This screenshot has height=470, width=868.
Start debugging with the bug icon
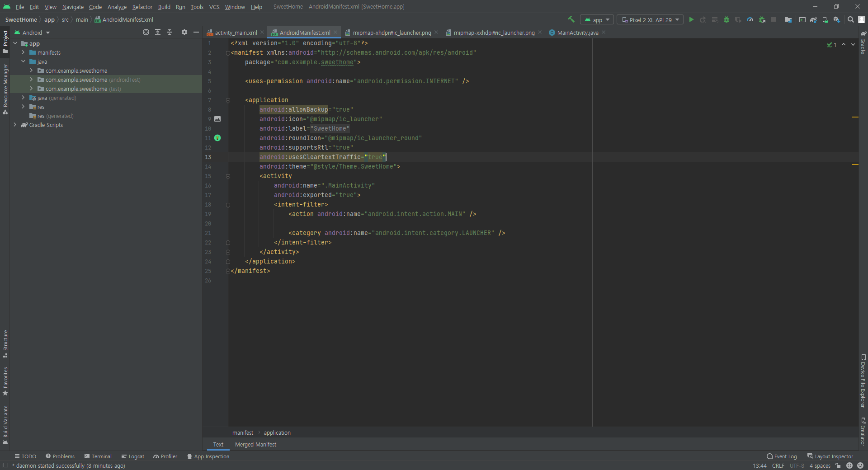pyautogui.click(x=726, y=20)
